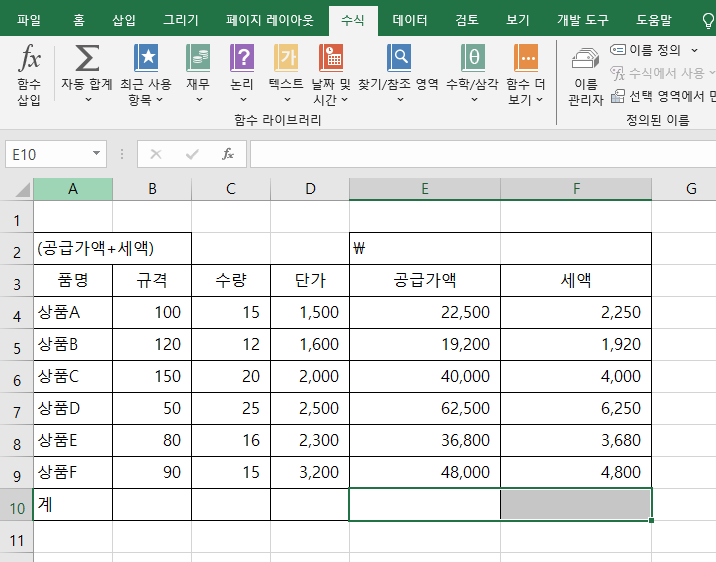Select column B header

(x=152, y=189)
